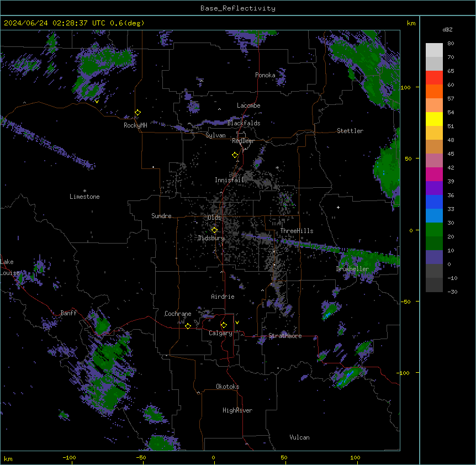Screen dimensions: 476x465
Task: Click the Drumheller label
Action: pyautogui.click(x=352, y=269)
